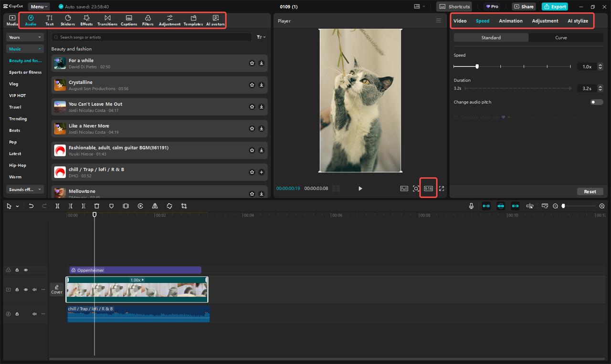Open the search filter dropdown in audio library

(261, 37)
